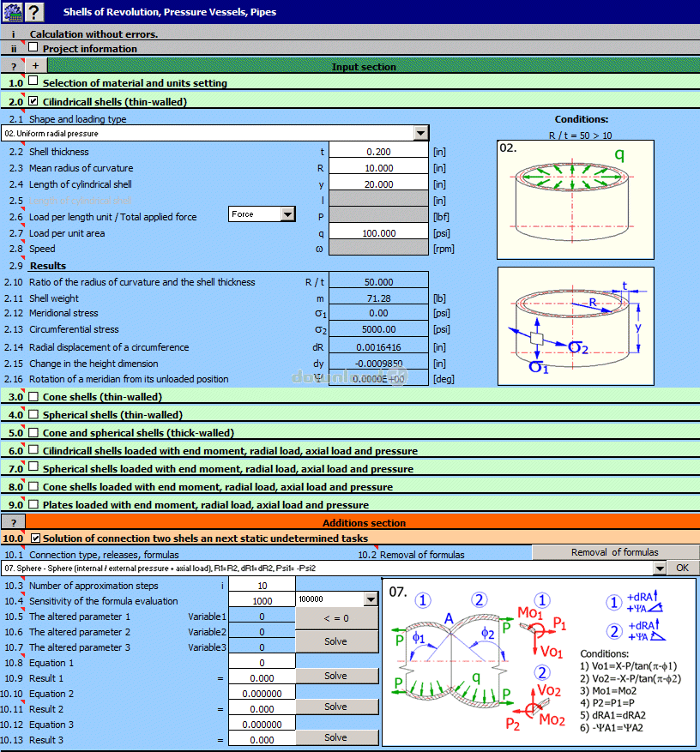
Task: Toggle section 8.0 Cone shells loaded checkbox
Action: pyautogui.click(x=33, y=486)
